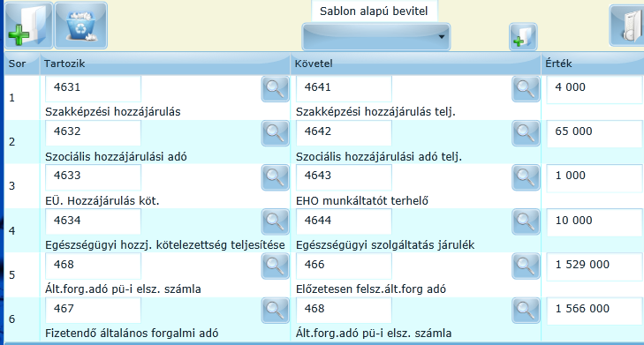Open account search for Követel 4644

click(x=526, y=221)
